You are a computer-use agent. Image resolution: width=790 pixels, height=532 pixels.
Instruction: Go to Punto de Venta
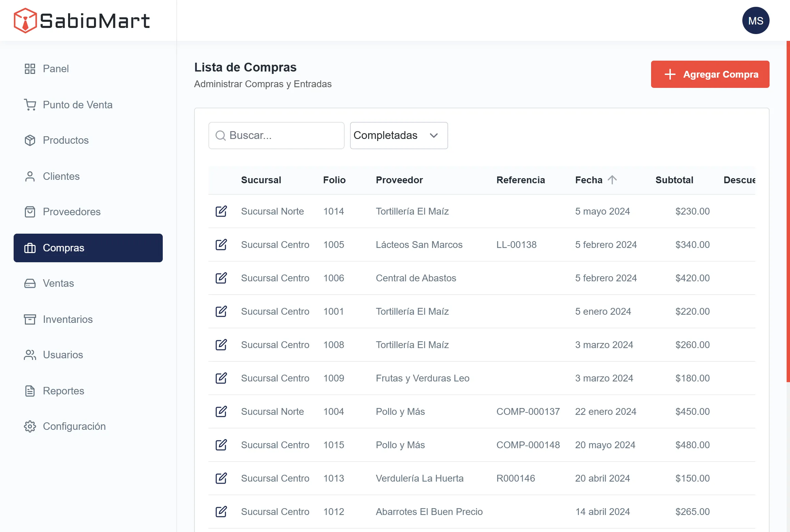(78, 105)
